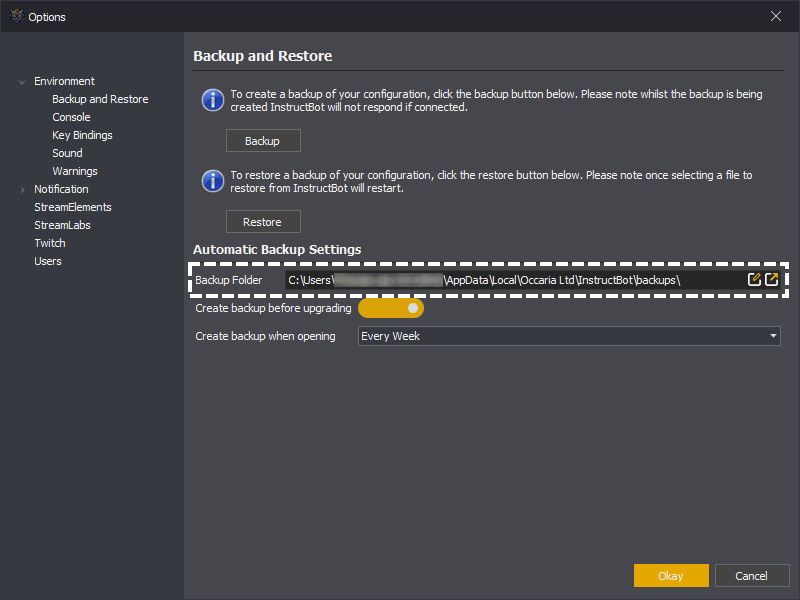The width and height of the screenshot is (800, 600).
Task: Open StreamLabs settings
Action: [x=62, y=225]
